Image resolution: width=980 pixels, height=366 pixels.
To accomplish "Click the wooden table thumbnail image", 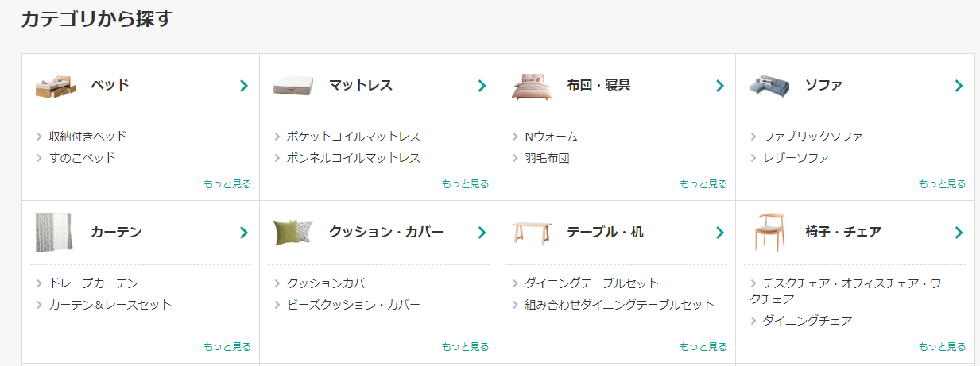I will (x=532, y=233).
